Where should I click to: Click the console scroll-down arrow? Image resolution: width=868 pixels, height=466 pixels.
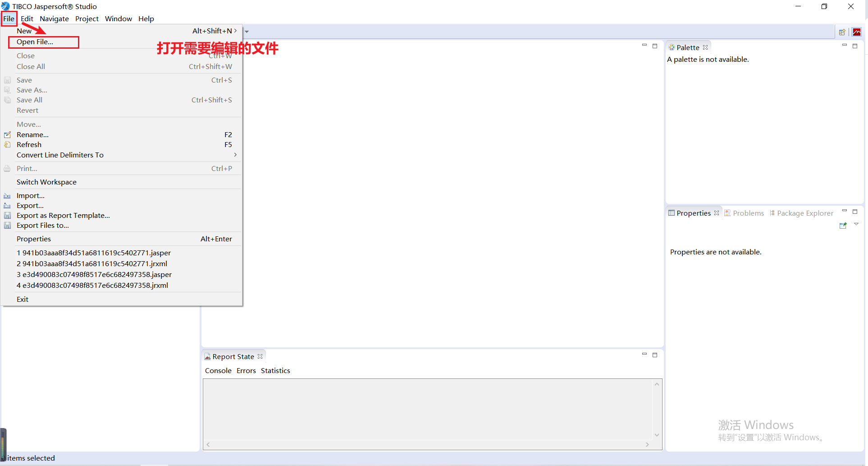point(657,435)
